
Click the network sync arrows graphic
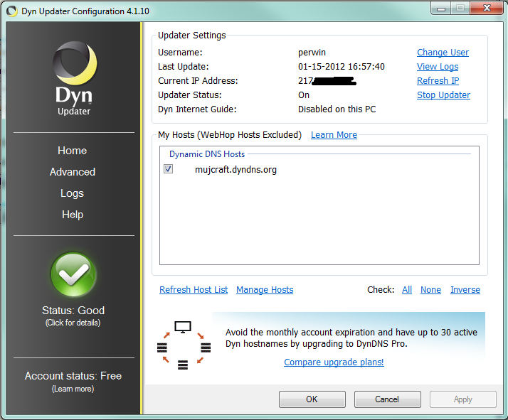(184, 345)
